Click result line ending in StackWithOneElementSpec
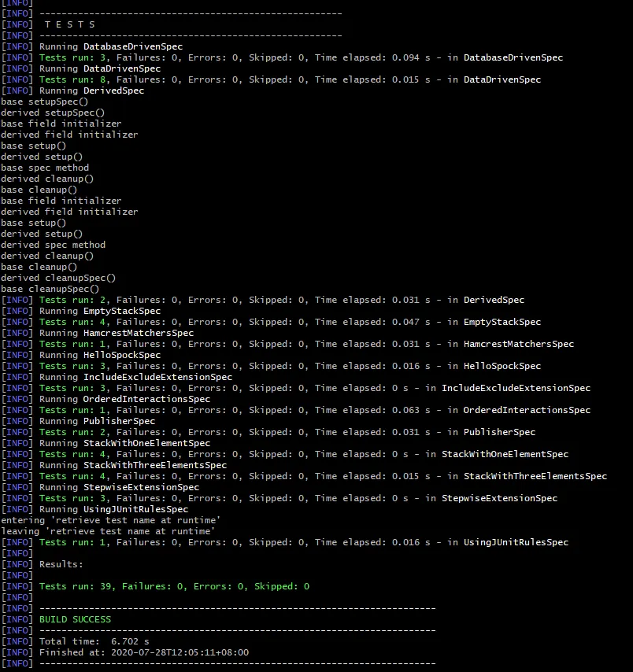633x672 pixels. [x=285, y=454]
